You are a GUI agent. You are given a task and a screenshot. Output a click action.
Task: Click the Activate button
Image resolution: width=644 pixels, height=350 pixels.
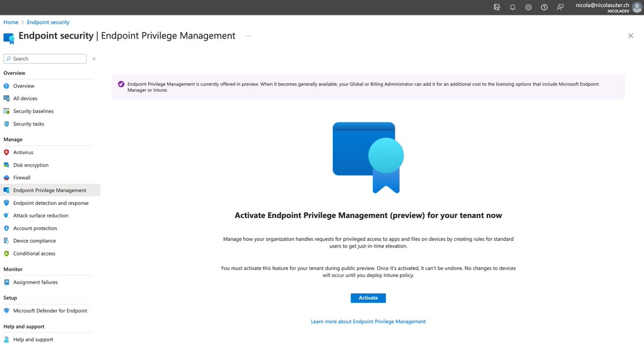pos(368,298)
